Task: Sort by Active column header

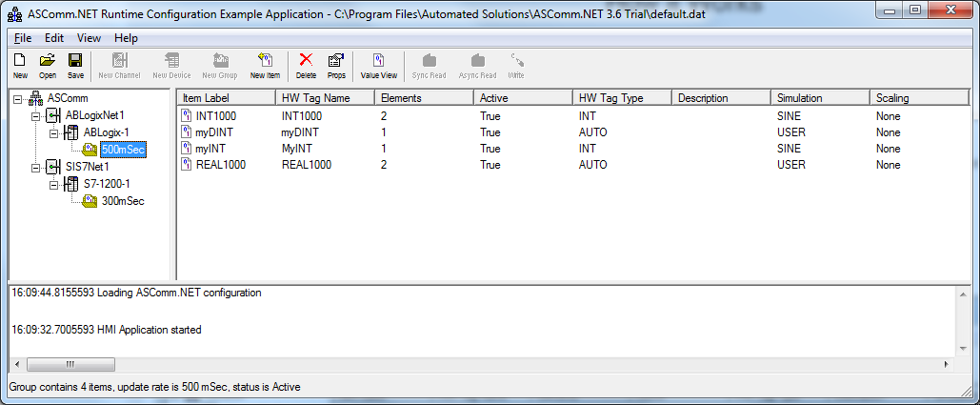Action: pos(523,98)
